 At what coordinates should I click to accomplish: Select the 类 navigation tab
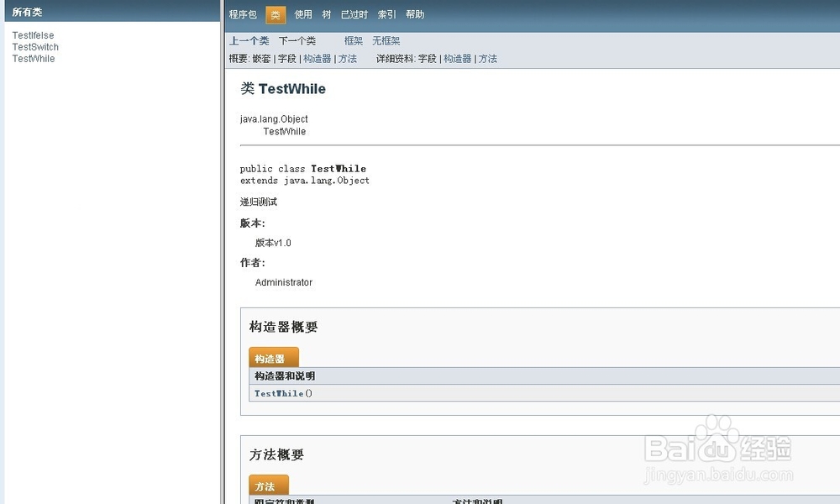pyautogui.click(x=274, y=14)
